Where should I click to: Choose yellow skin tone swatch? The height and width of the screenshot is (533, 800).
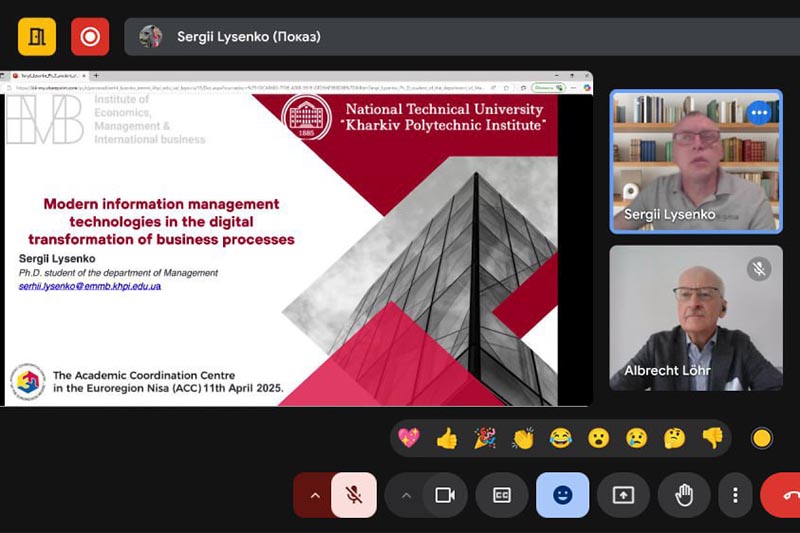762,439
